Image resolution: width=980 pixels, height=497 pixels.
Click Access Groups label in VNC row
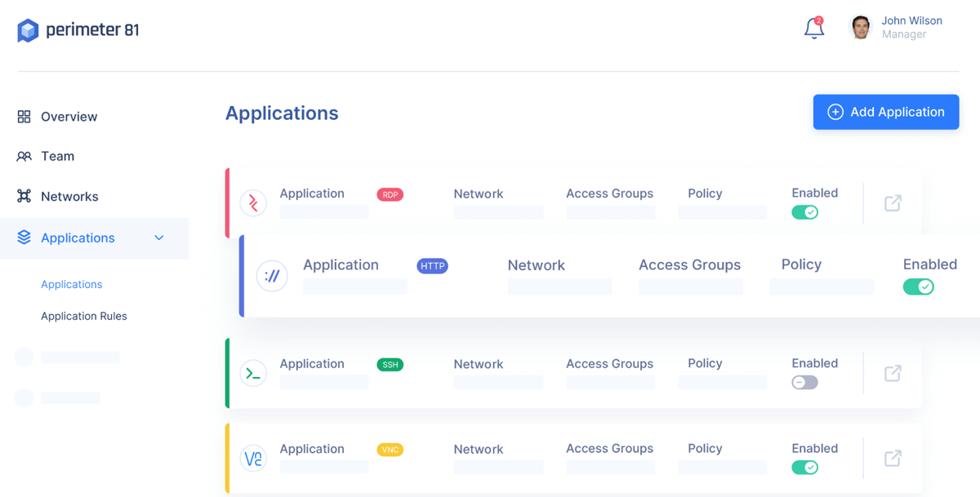[610, 448]
